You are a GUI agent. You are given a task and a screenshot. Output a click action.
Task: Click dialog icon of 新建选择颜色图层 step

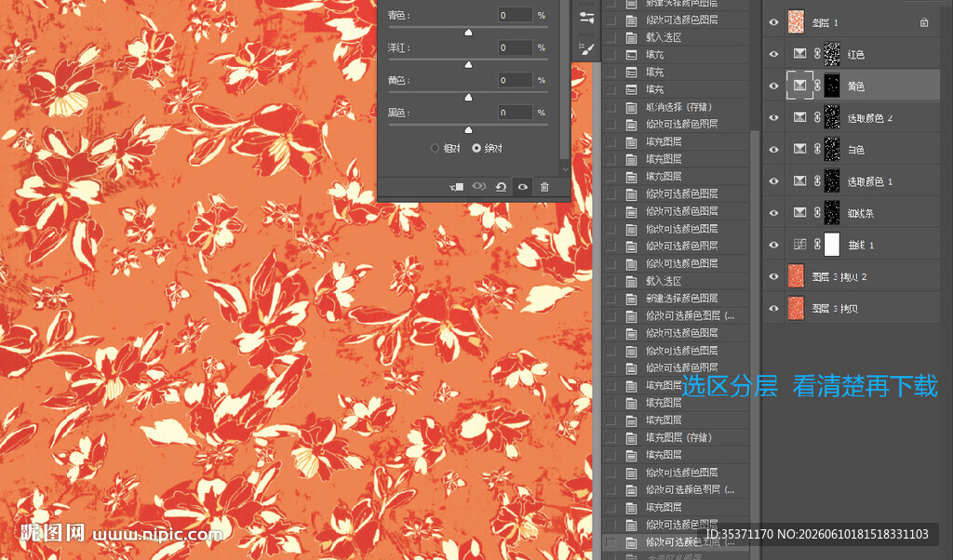[632, 299]
